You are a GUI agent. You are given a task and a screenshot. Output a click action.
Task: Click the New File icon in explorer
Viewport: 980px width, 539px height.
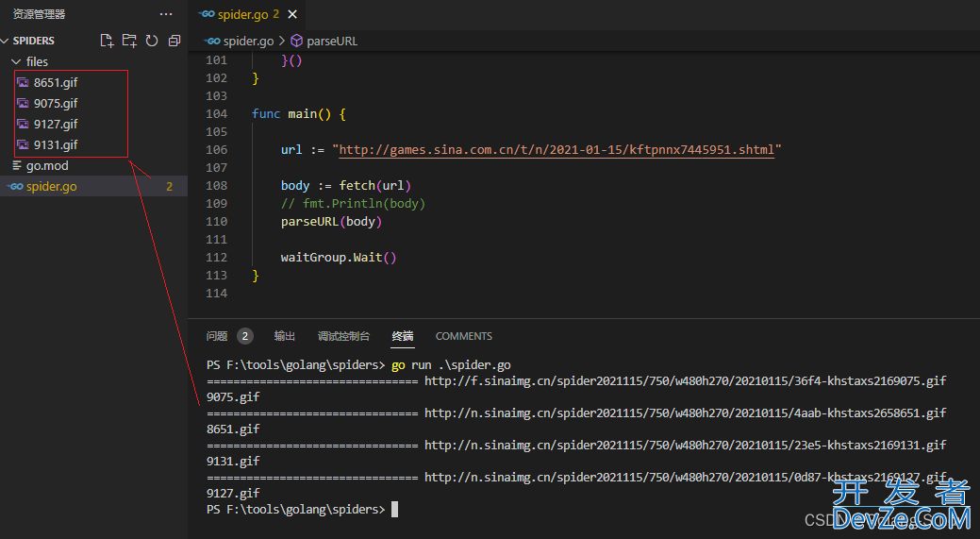click(107, 41)
